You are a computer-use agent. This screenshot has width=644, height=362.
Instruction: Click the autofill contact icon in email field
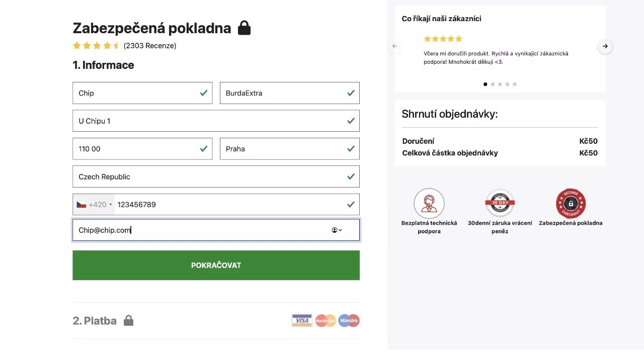tap(336, 230)
